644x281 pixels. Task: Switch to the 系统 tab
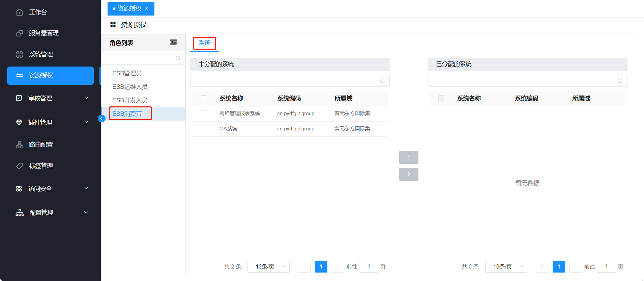204,43
